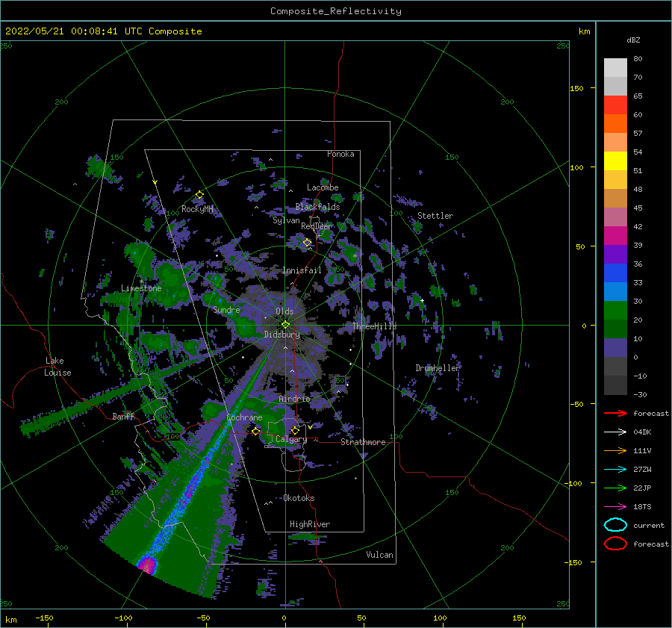The image size is (672, 628).
Task: Click the Sylvan label on map
Action: (x=286, y=220)
